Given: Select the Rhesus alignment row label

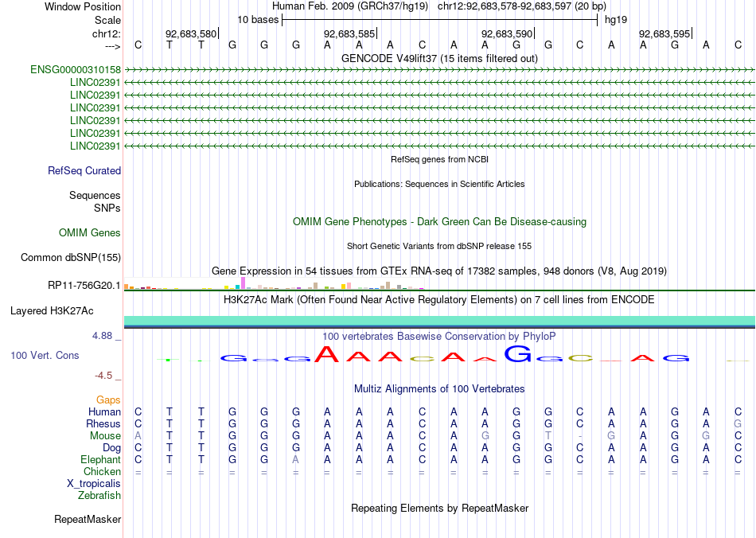Looking at the screenshot, I should click(x=103, y=423).
